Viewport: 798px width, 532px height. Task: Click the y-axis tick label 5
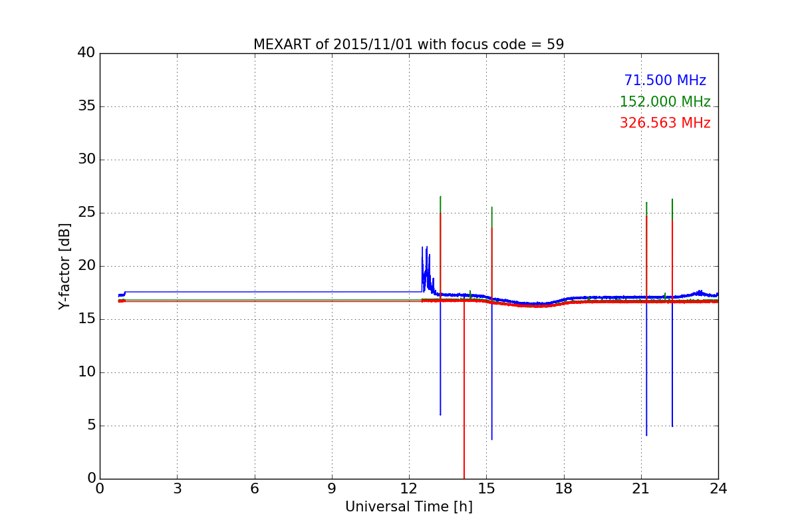(90, 426)
